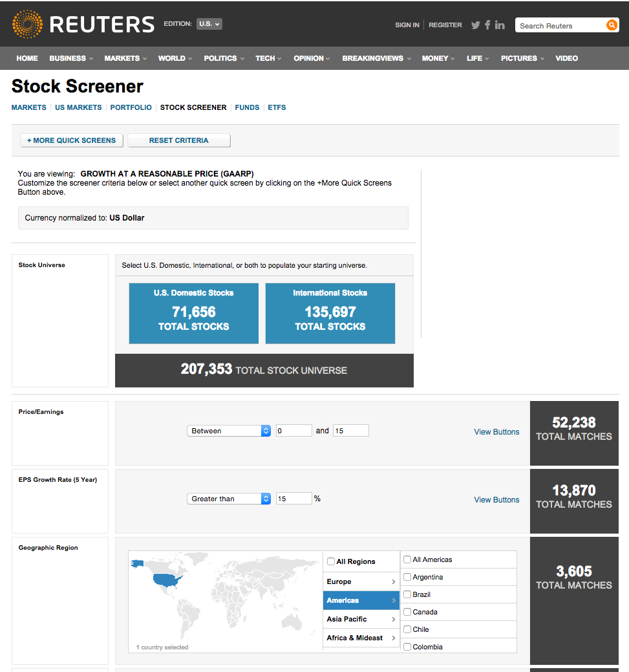Click the highlighted United States on map
This screenshot has width=629, height=672.
[168, 580]
